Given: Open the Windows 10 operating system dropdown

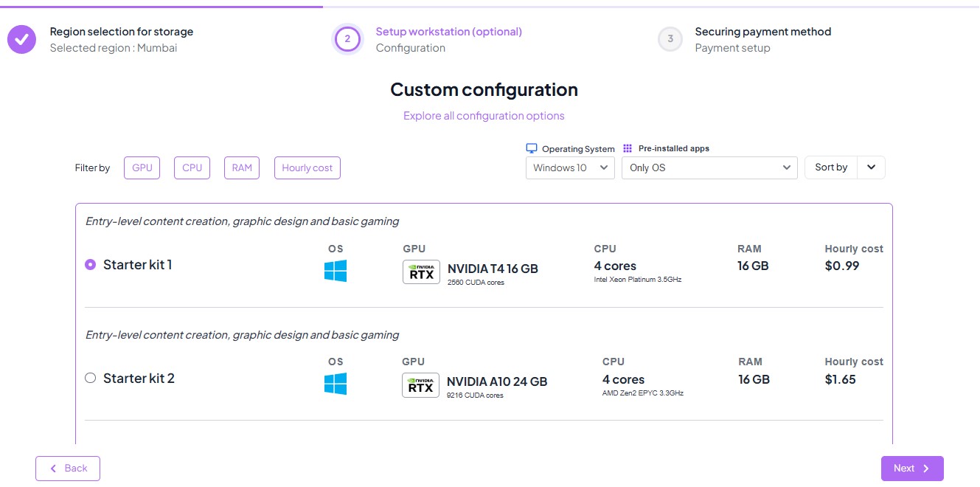Looking at the screenshot, I should point(570,167).
